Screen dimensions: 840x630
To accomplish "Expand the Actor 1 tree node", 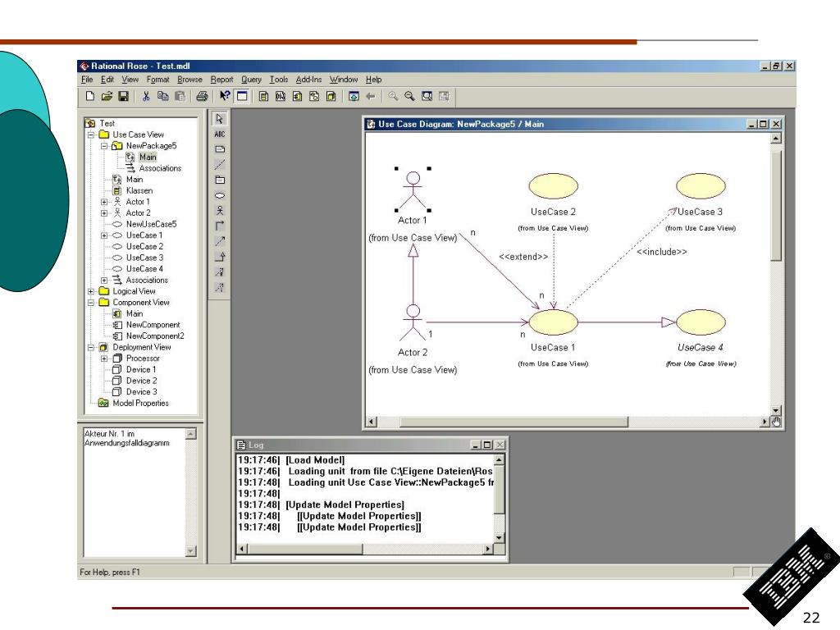I will tap(104, 202).
